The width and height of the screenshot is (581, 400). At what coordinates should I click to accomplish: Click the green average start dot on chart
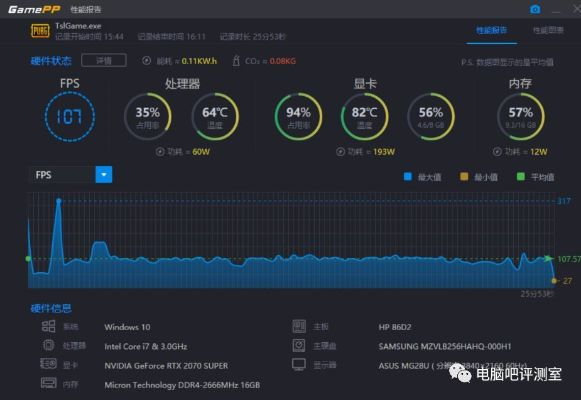pos(28,259)
